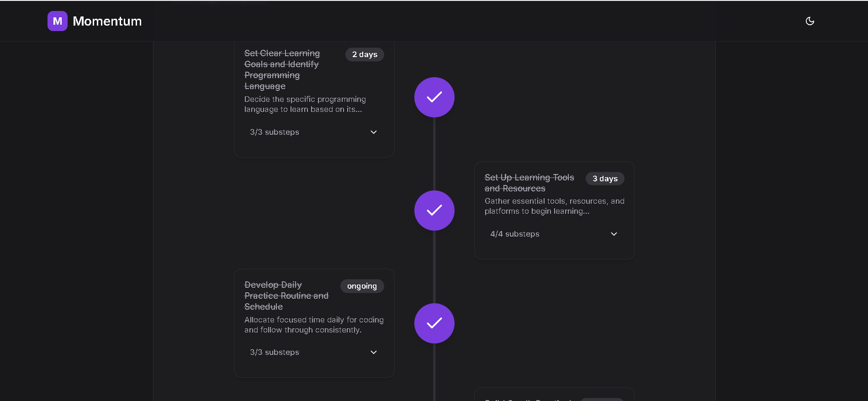
Task: Expand the 4/4 substeps list
Action: click(x=614, y=233)
